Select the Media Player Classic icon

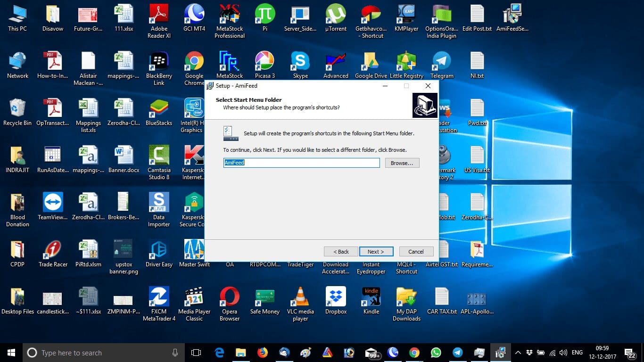pyautogui.click(x=194, y=304)
